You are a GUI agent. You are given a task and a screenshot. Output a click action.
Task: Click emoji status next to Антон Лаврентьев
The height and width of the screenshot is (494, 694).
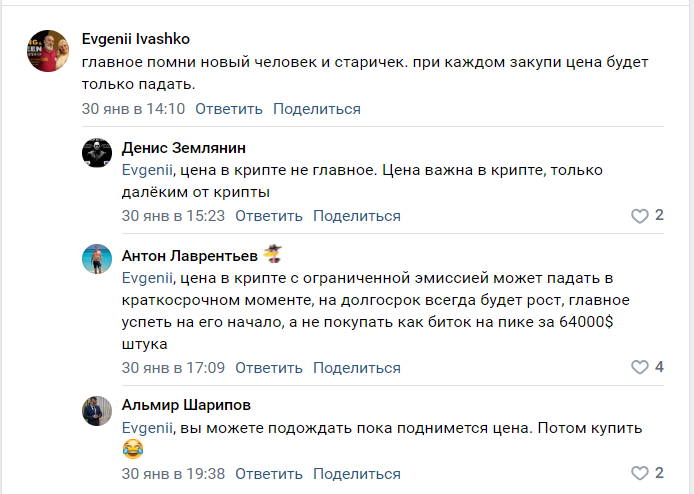tap(272, 252)
